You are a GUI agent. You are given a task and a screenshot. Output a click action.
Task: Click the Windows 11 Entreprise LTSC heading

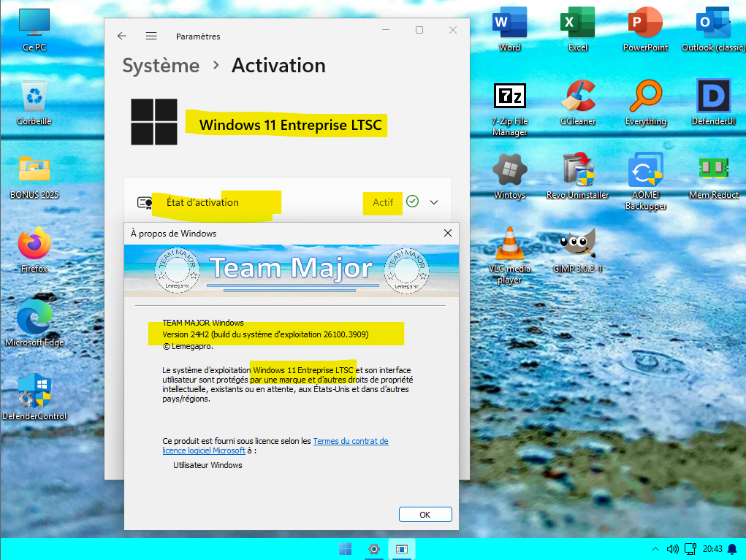click(x=290, y=125)
